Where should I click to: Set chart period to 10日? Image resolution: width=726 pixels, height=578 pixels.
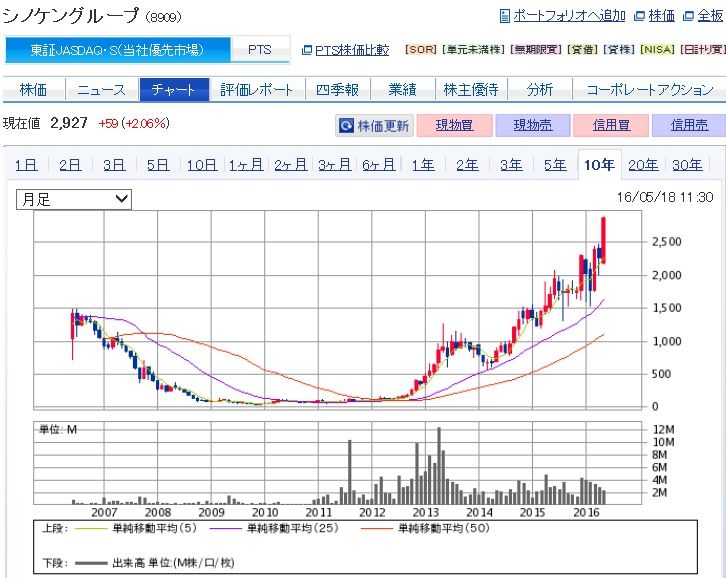pos(202,165)
